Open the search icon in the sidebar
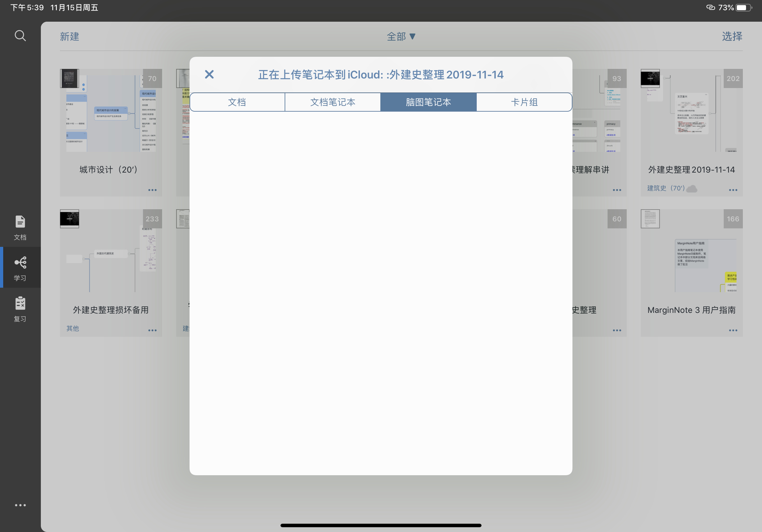This screenshot has height=532, width=762. pyautogui.click(x=20, y=35)
